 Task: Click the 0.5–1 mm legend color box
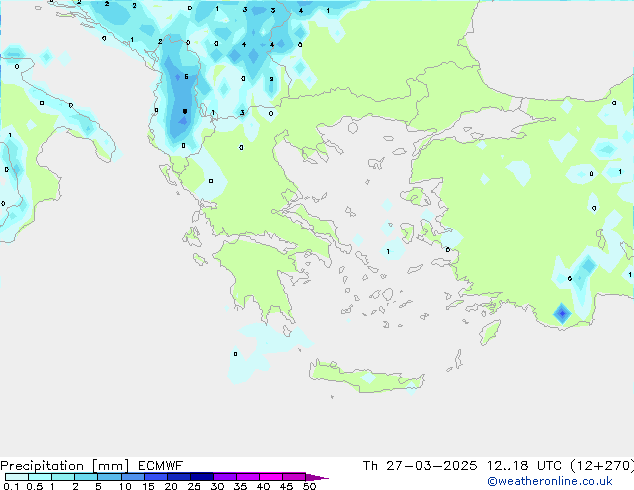click(40, 477)
